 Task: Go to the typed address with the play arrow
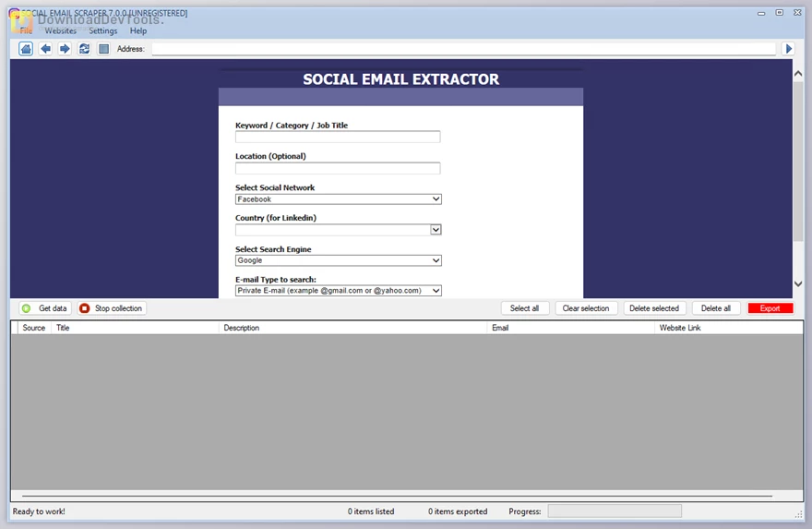789,49
